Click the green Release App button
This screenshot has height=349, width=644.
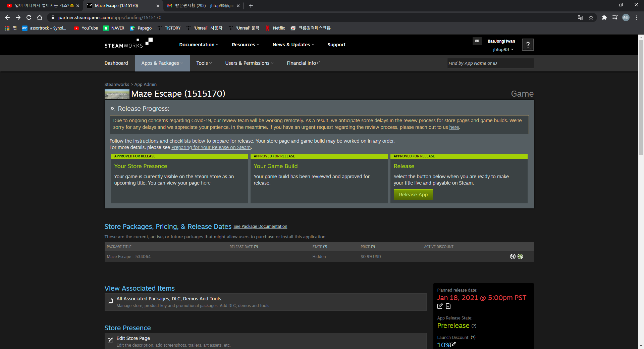pyautogui.click(x=413, y=195)
